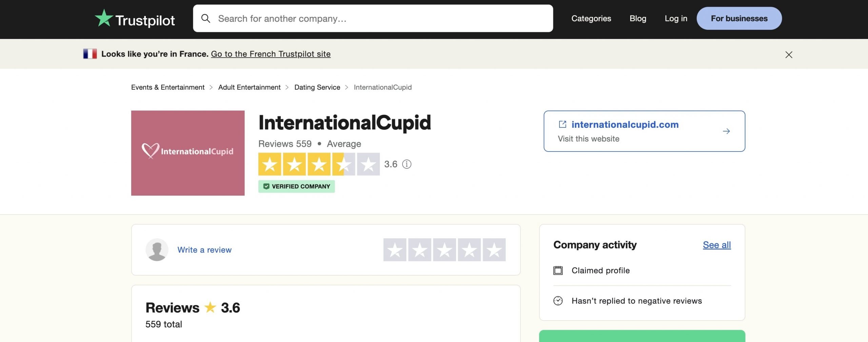Image resolution: width=868 pixels, height=342 pixels.
Task: Open the Adult Entertainment breadcrumb category
Action: 249,87
